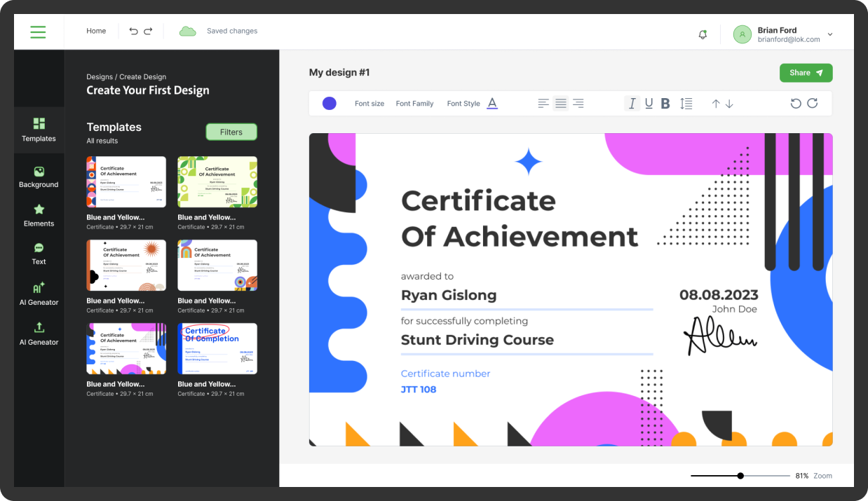
Task: Click the purple color swatch
Action: click(329, 104)
